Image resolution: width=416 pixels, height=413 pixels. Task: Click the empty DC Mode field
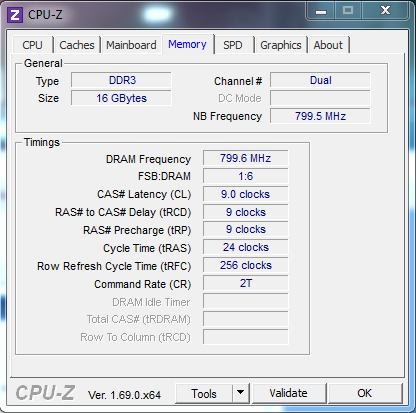[320, 98]
